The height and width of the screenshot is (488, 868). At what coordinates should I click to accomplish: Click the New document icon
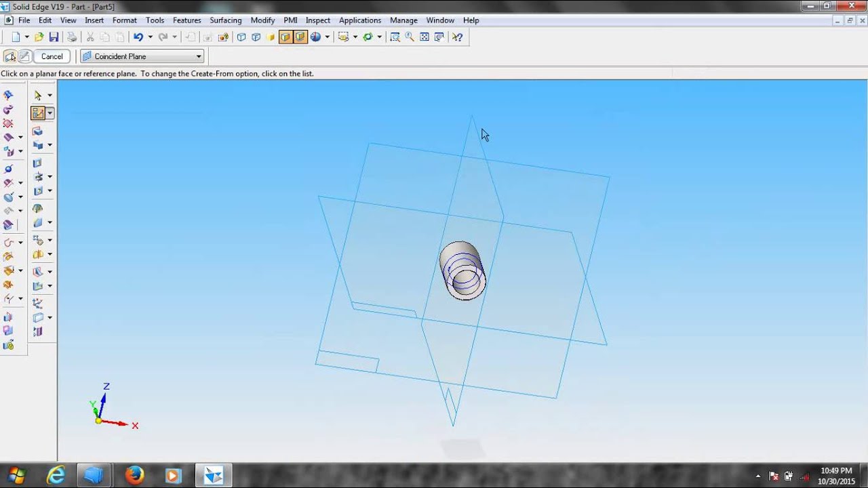pos(16,37)
